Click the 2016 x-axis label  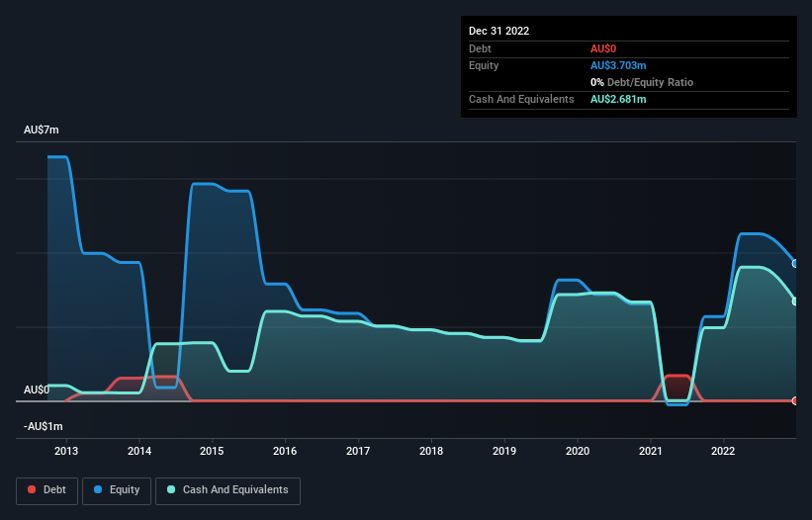(x=285, y=451)
